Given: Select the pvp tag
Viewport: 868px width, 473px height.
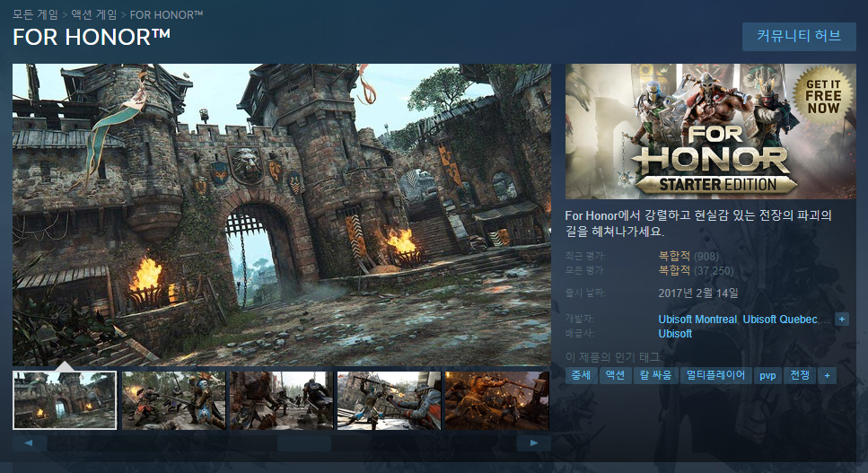Looking at the screenshot, I should pyautogui.click(x=767, y=375).
